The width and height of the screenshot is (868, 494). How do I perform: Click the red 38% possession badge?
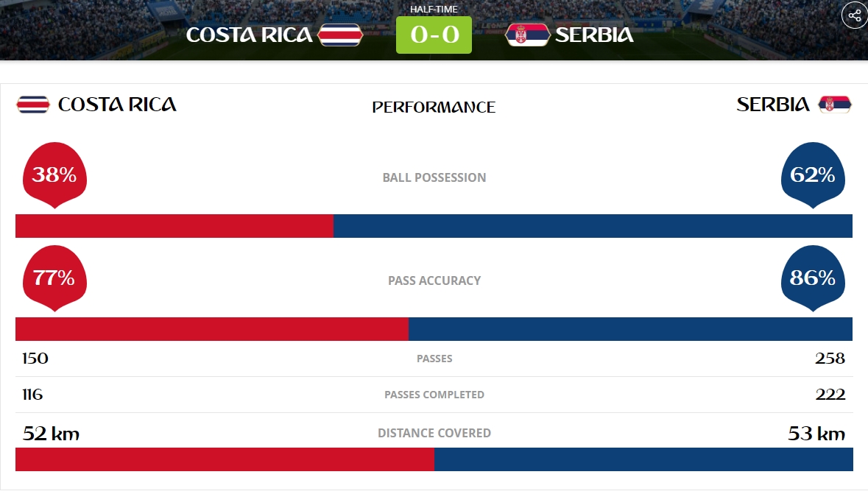[54, 175]
